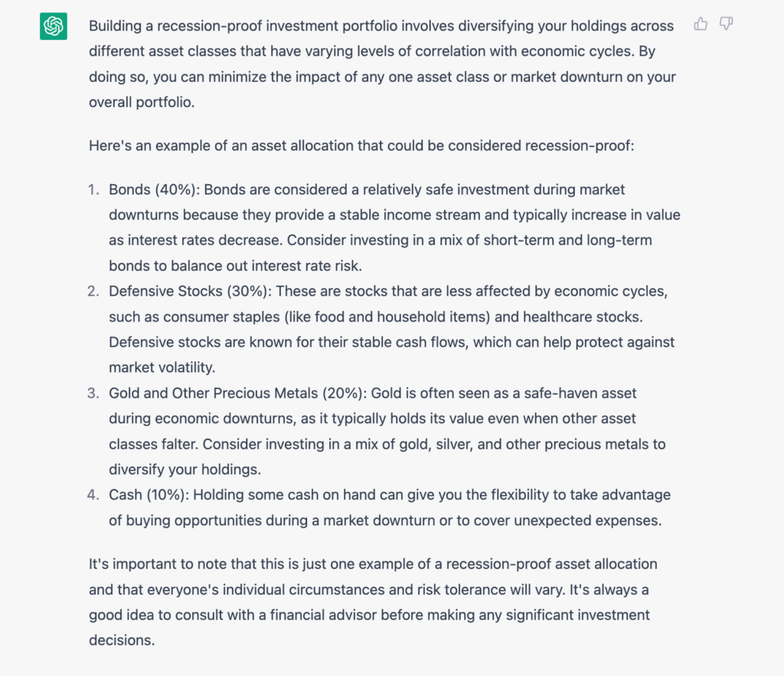Click list number 2 marker
Screen dimensions: 784x676
[93, 291]
